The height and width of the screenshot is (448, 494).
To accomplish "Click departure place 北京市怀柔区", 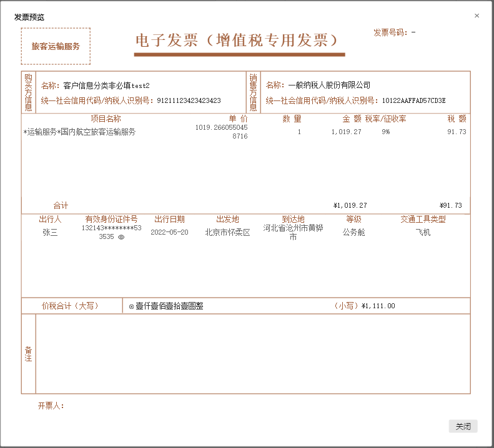I will pos(227,233).
